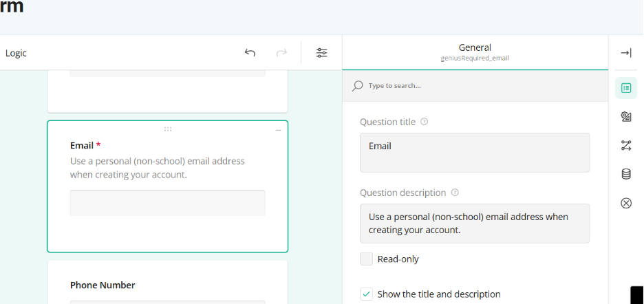The height and width of the screenshot is (304, 644).
Task: Open the data database icon section
Action: pos(626,174)
